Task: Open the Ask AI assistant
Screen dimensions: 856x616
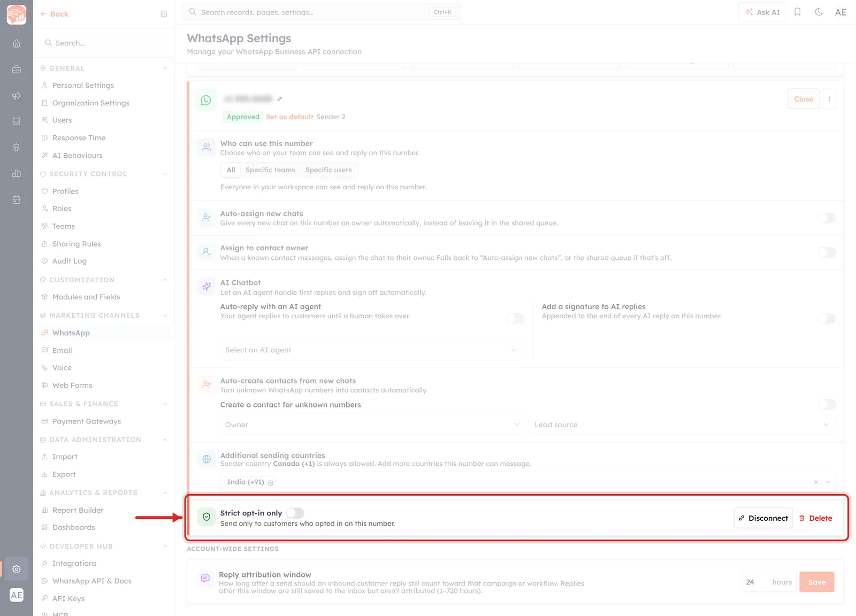Action: pyautogui.click(x=762, y=12)
